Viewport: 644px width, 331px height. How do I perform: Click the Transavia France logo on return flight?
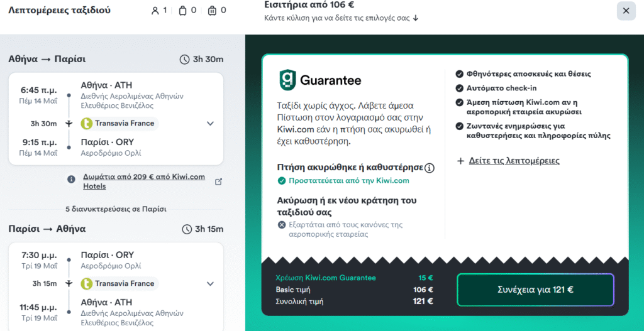[86, 283]
